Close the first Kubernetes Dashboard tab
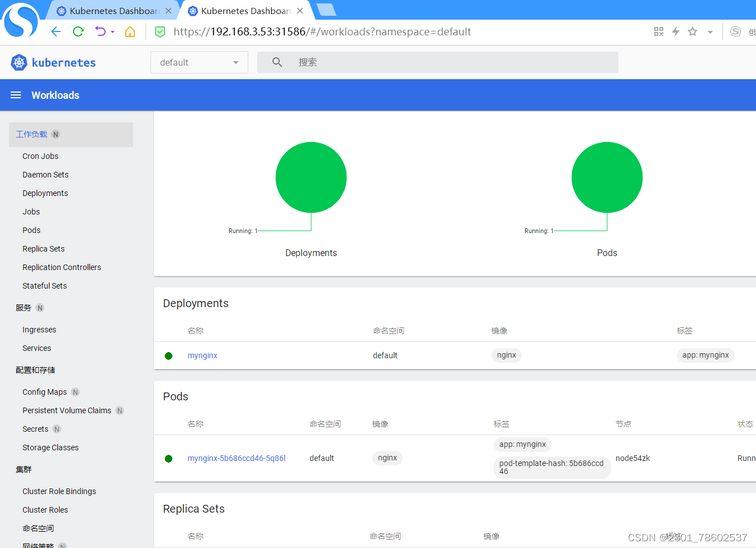The height and width of the screenshot is (548, 756). 168,11
